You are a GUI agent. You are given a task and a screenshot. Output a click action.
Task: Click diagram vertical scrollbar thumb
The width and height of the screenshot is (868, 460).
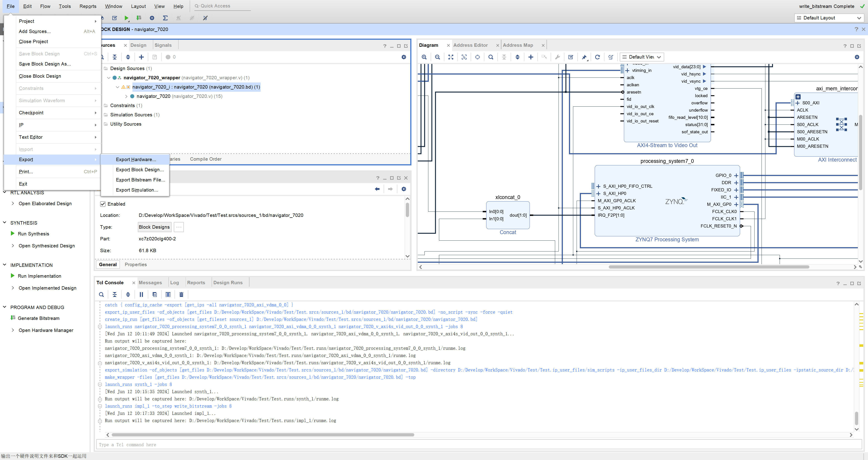pyautogui.click(x=860, y=152)
